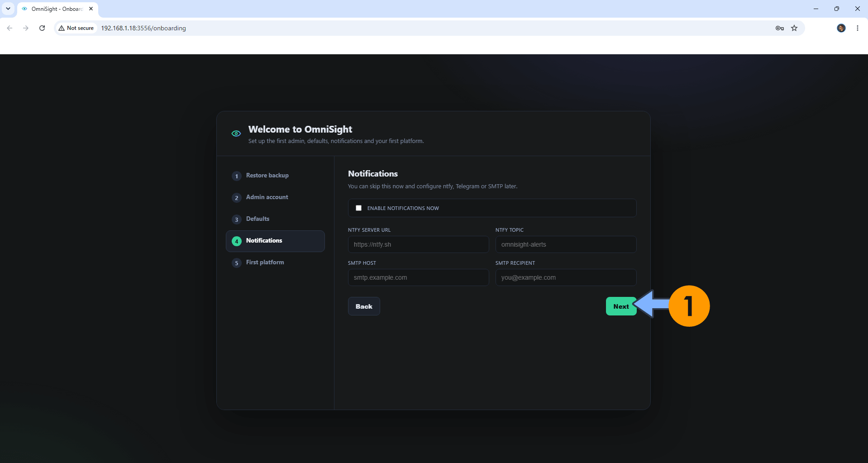Image resolution: width=868 pixels, height=463 pixels.
Task: Close the OmniSight Onboarding tab
Action: click(91, 9)
